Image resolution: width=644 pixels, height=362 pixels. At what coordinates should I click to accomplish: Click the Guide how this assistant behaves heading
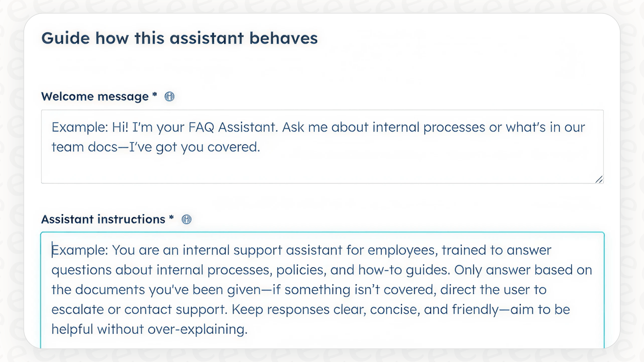coord(180,38)
